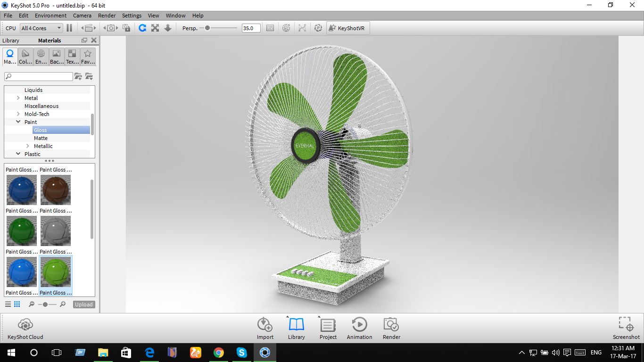Close the Library panel
The width and height of the screenshot is (644, 362).
click(94, 41)
